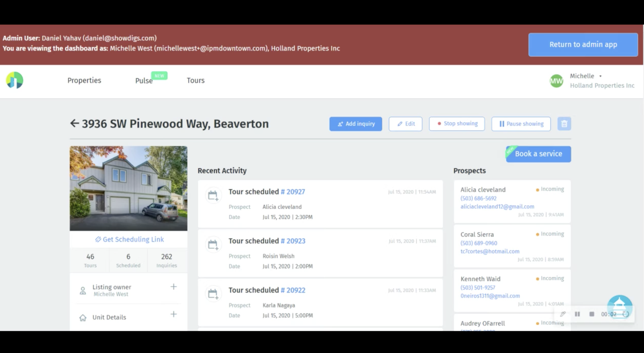Screen dimensions: 644x353
Task: Click the 46 Tours stat
Action: (x=90, y=261)
